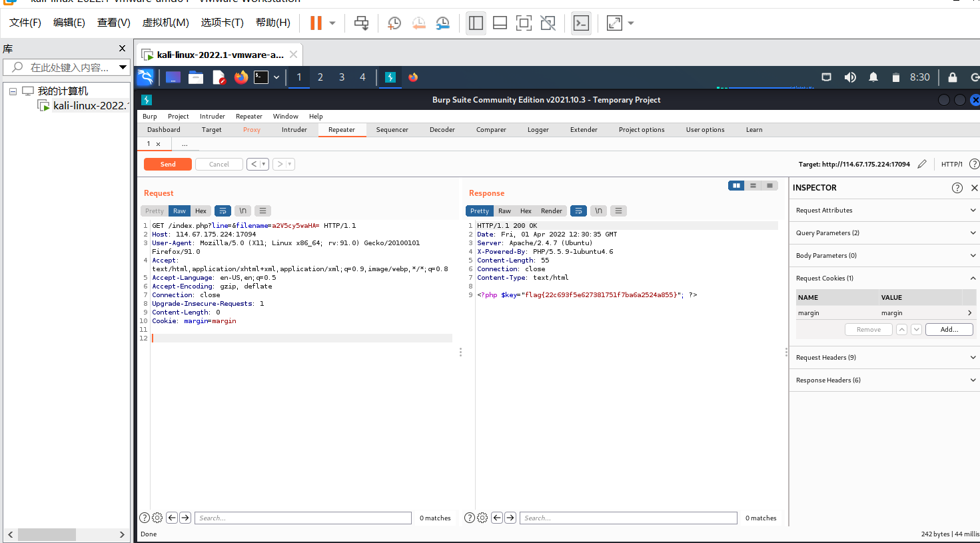Click send Ctrl+Alt+Del VMware toolbar icon
The height and width of the screenshot is (543, 980).
point(361,23)
